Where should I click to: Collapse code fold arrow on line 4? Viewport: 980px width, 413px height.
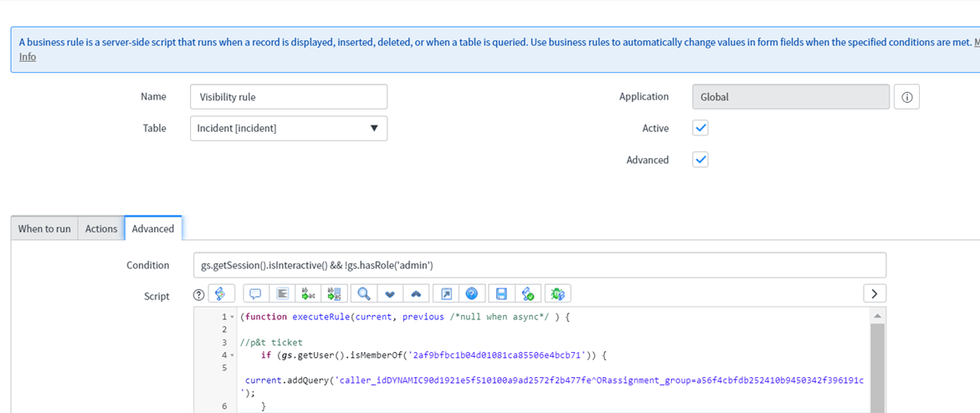click(x=233, y=355)
